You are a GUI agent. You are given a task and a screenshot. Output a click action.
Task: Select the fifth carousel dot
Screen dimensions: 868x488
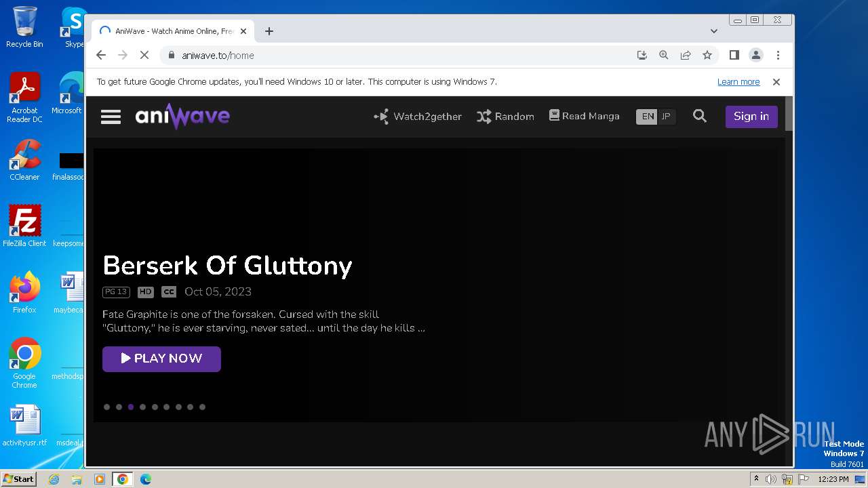click(155, 407)
